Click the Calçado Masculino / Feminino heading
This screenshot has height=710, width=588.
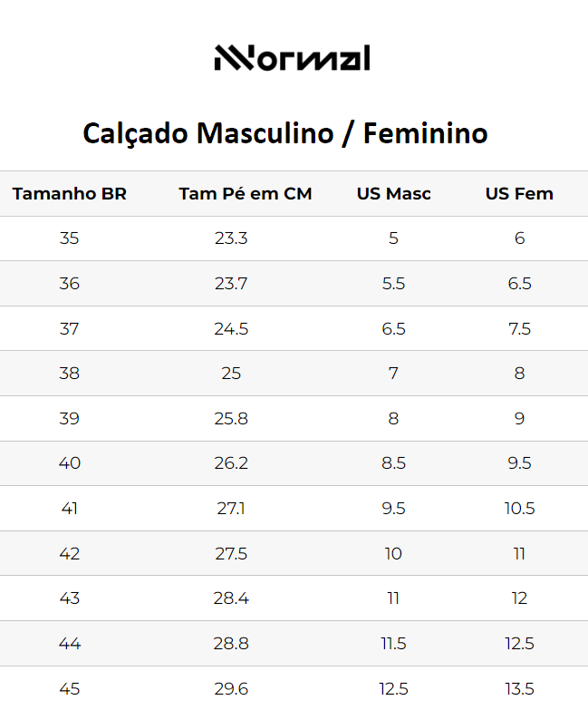[285, 133]
